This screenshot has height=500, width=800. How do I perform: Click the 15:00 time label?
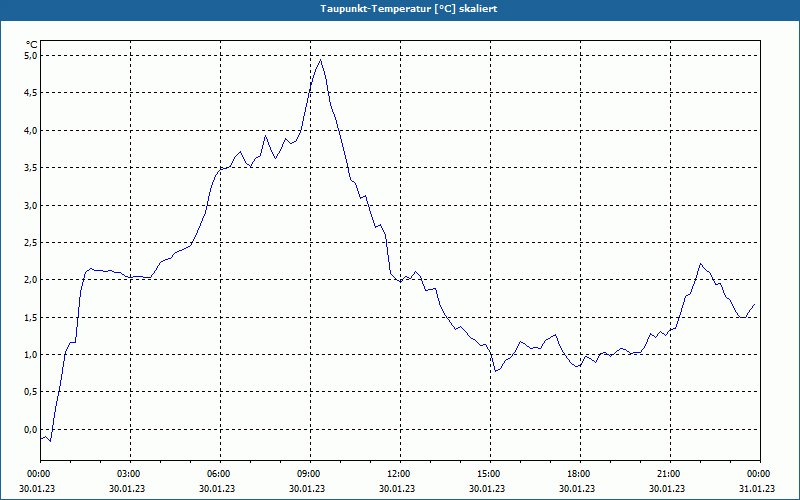click(490, 474)
